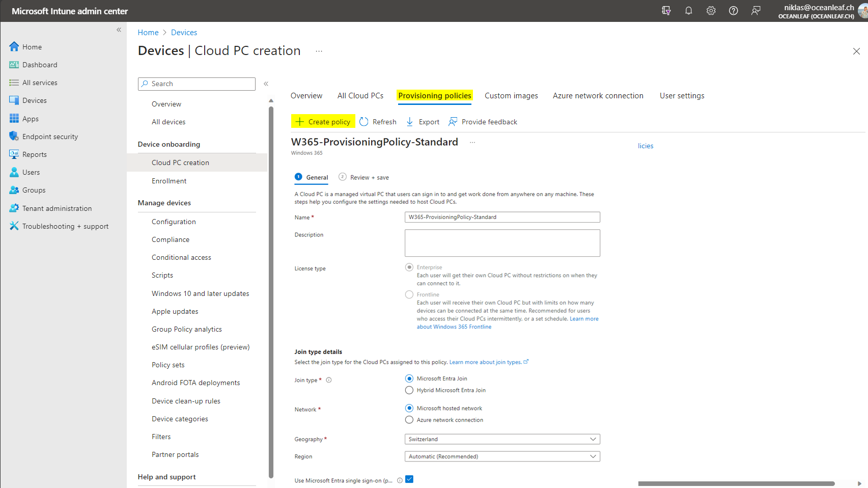The image size is (868, 488).
Task: Click the Reports icon in sidebar
Action: click(x=14, y=154)
